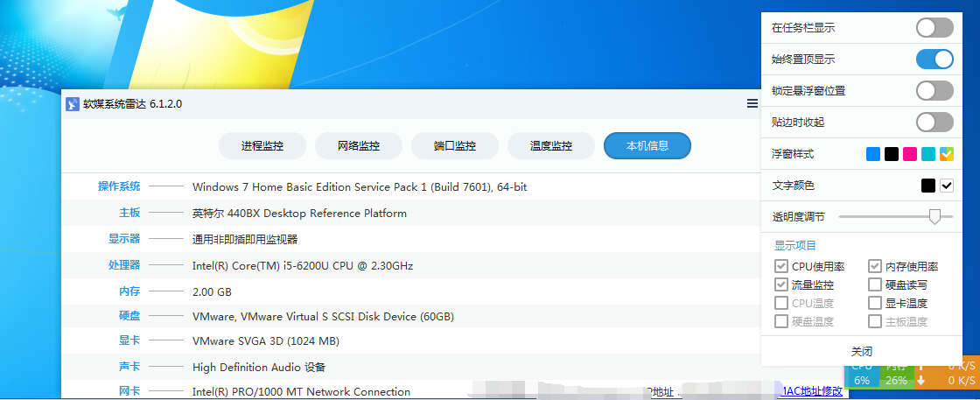The width and height of the screenshot is (980, 400).
Task: Click the 显卡 label
Action: [130, 340]
